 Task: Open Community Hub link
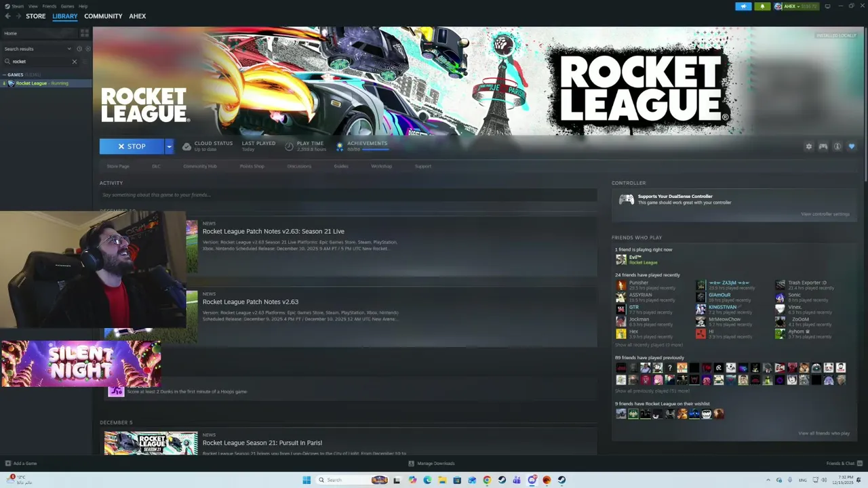[x=200, y=166]
